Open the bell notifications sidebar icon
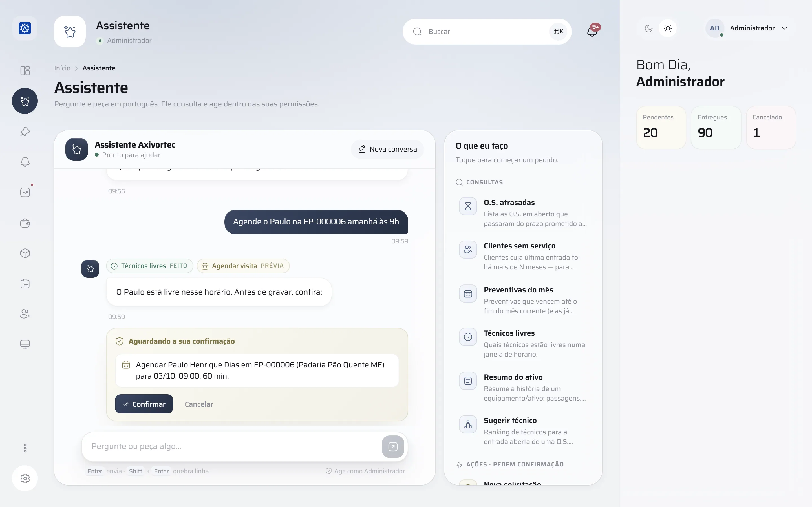The width and height of the screenshot is (812, 507). click(x=25, y=162)
